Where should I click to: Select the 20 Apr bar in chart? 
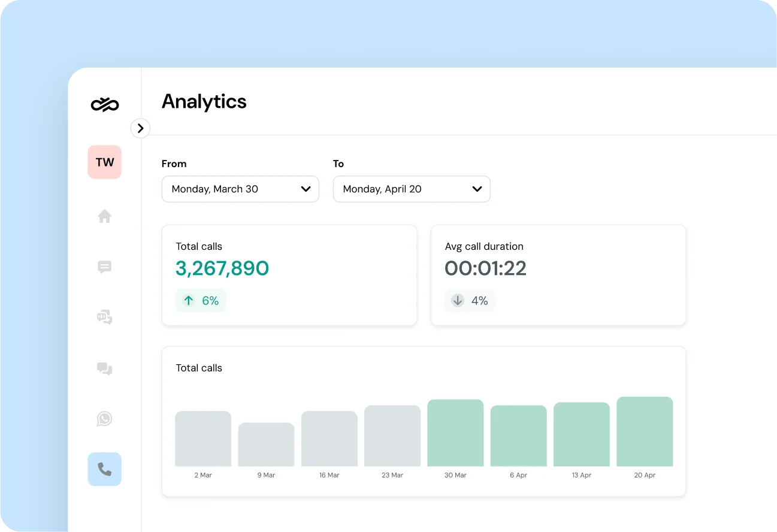point(645,431)
